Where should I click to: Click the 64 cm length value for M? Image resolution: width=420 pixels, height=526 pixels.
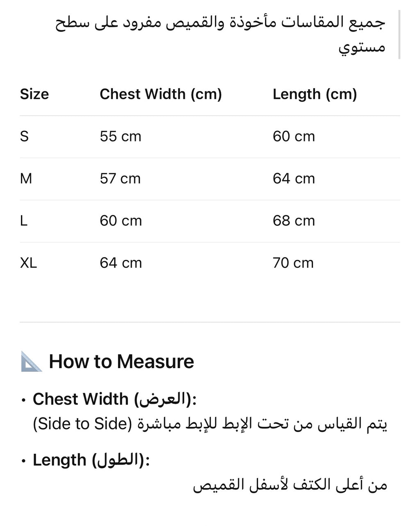pos(294,179)
